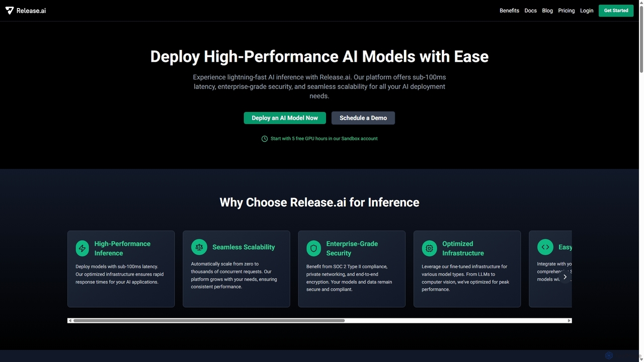Open the Blog nav item

(x=547, y=11)
